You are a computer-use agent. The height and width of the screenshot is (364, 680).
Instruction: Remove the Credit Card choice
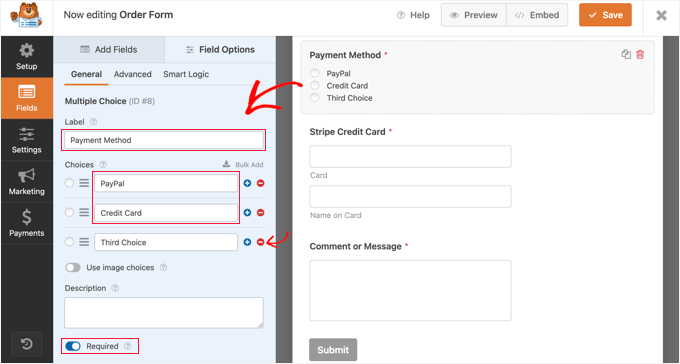click(x=260, y=213)
